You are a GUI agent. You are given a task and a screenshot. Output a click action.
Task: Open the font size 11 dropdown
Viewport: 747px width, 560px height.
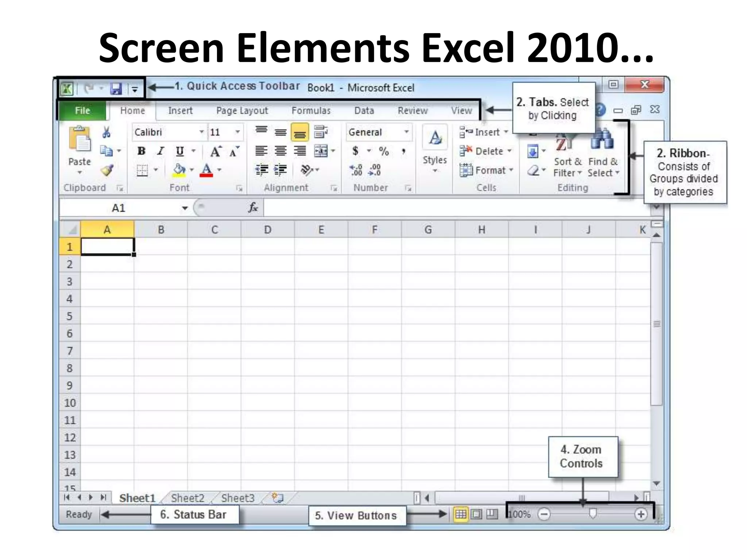pos(237,132)
